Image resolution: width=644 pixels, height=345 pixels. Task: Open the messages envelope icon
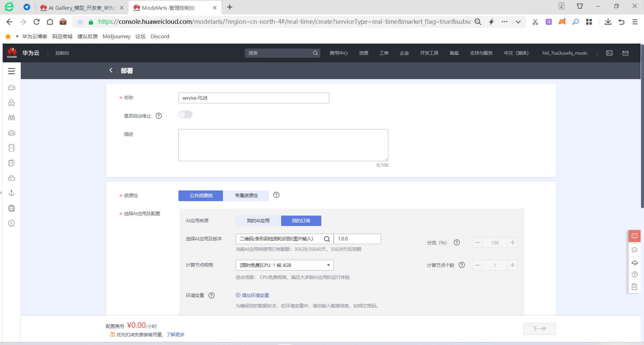point(626,53)
